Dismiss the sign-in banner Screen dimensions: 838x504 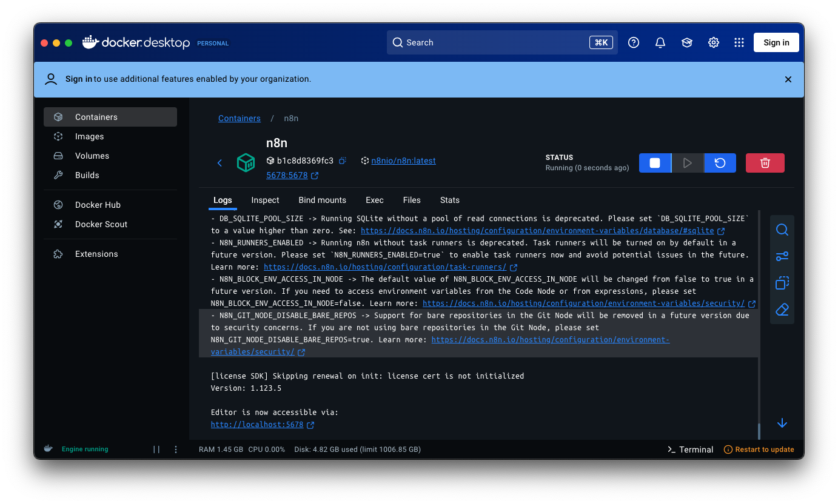(788, 79)
